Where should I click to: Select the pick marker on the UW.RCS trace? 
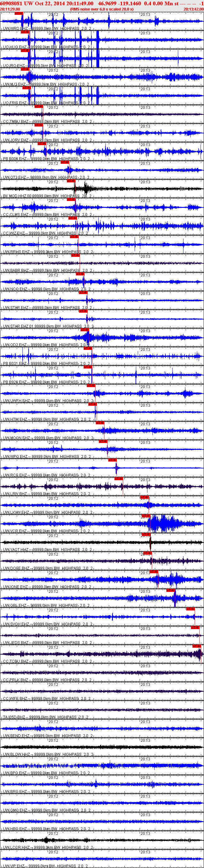[112, 460]
